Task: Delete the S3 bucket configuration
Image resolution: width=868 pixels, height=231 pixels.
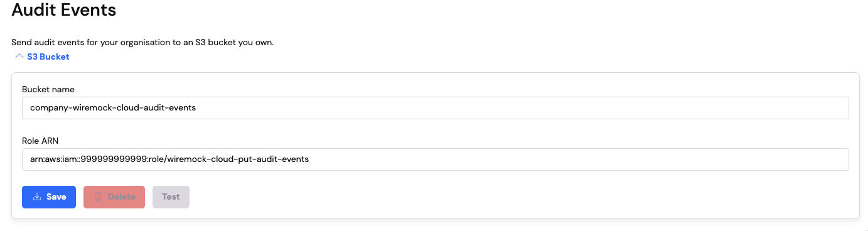Action: (114, 196)
